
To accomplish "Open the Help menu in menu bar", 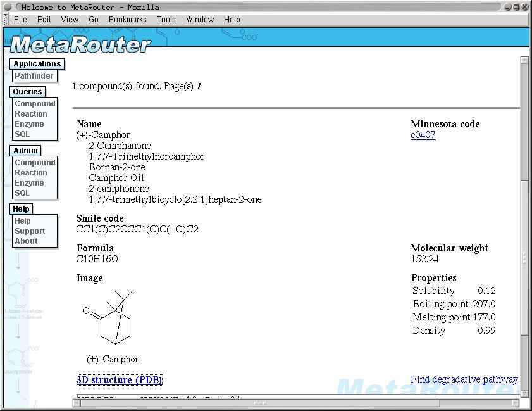I will (x=232, y=20).
